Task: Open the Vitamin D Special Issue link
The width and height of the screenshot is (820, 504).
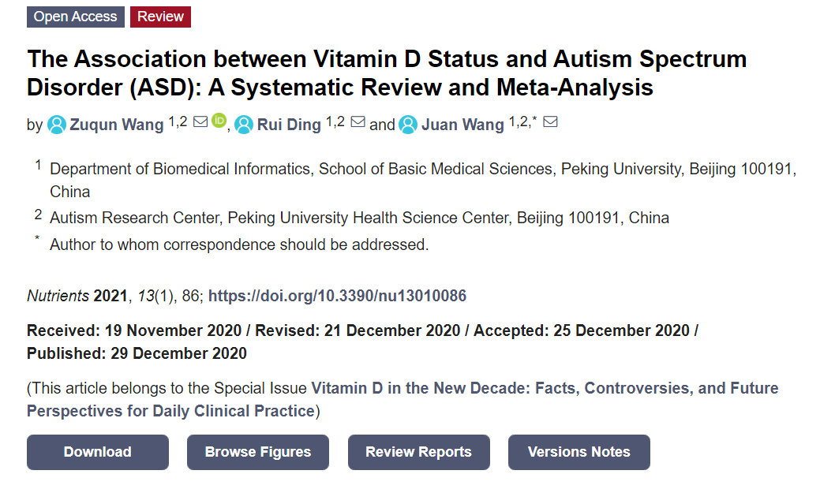Action: coord(403,399)
